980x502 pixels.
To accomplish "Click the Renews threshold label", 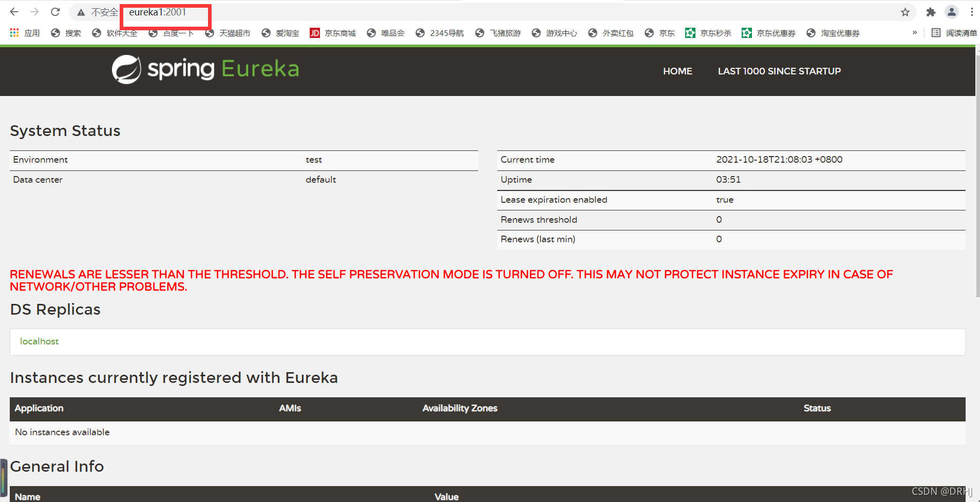I will 539,220.
